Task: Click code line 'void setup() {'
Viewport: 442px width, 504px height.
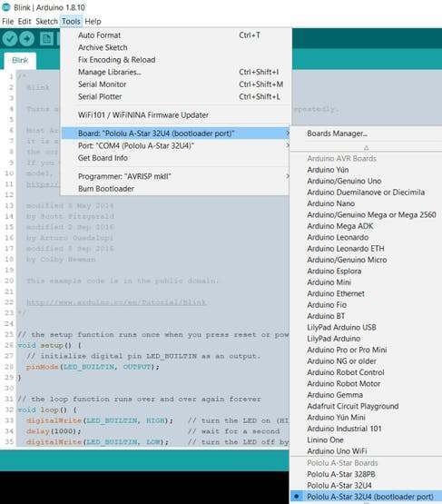Action: pyautogui.click(x=50, y=346)
